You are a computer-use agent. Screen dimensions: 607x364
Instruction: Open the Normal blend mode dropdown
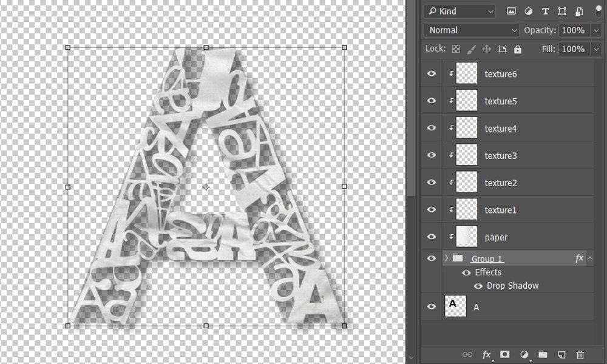(x=471, y=30)
